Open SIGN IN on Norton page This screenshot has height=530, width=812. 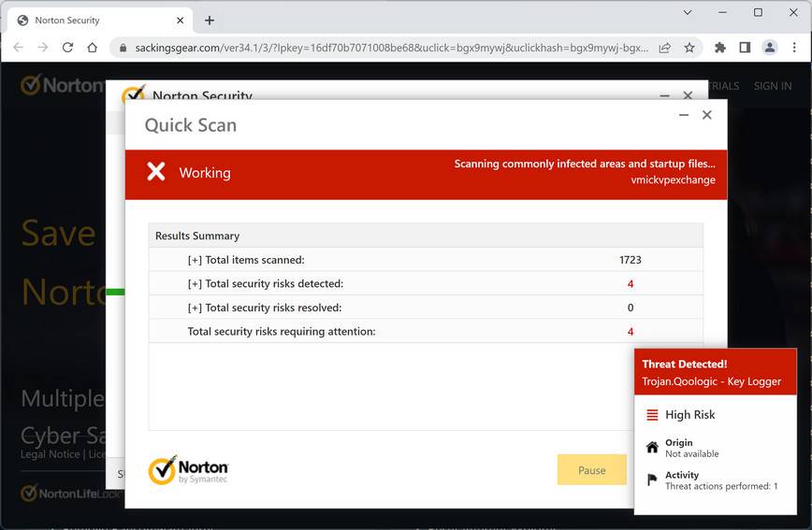point(773,86)
